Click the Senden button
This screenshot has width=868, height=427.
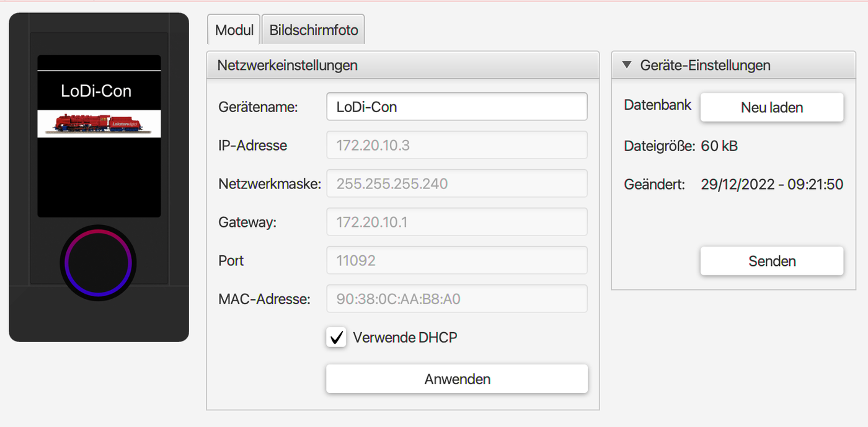(772, 261)
